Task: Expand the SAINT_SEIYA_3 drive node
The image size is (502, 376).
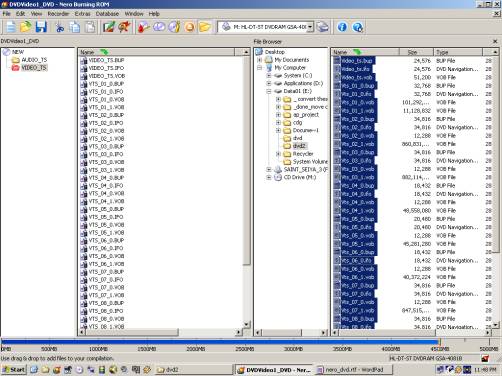Action: 269,170
